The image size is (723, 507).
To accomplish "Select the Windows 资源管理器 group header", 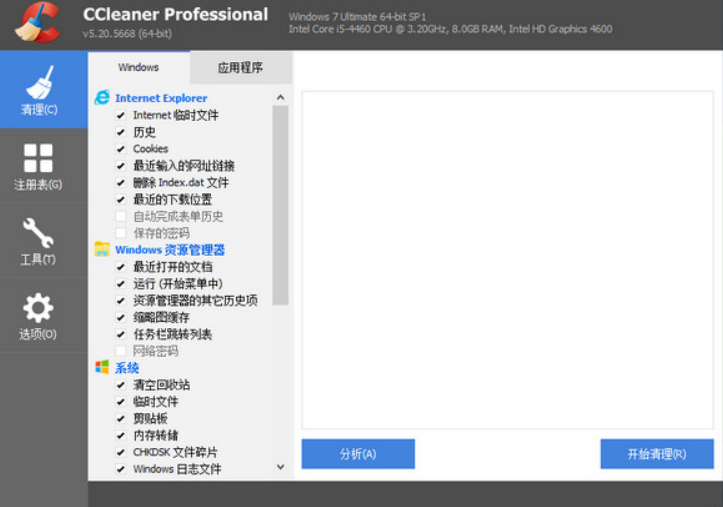I will tap(170, 250).
